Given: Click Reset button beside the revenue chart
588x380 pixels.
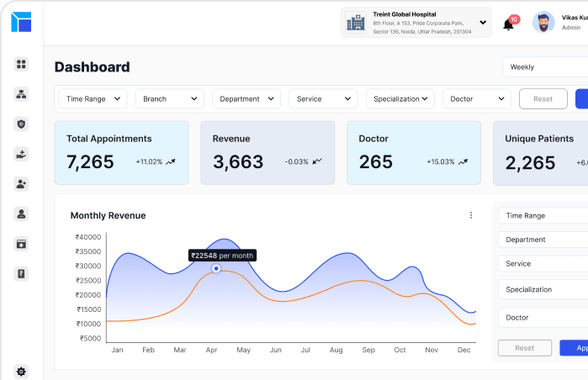Looking at the screenshot, I should coord(524,347).
